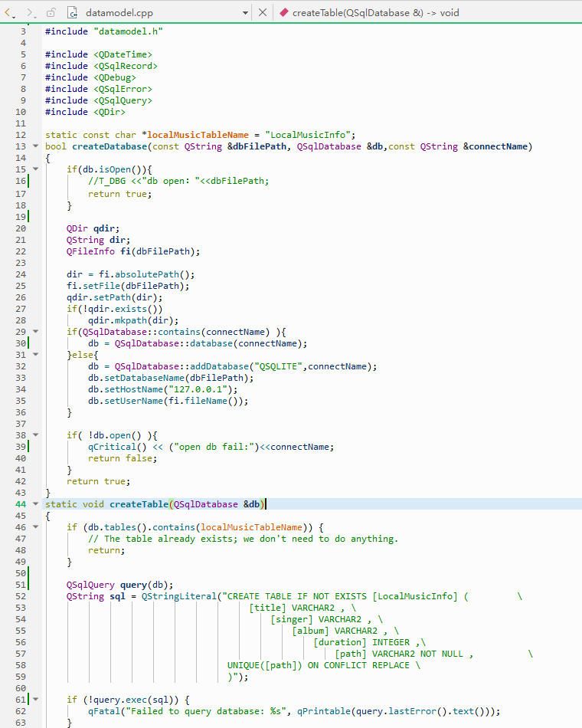Fold the else block at line 31
This screenshot has width=582, height=728.
tap(35, 355)
